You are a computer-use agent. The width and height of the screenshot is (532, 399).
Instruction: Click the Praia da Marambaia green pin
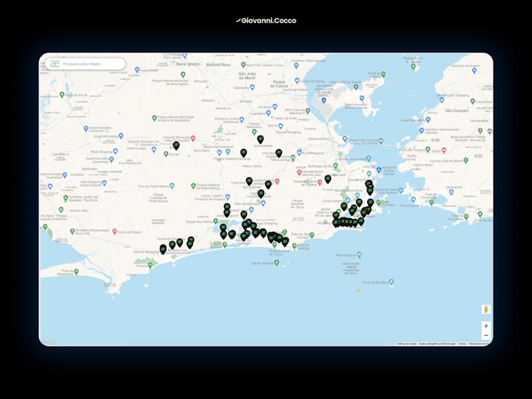(x=76, y=271)
